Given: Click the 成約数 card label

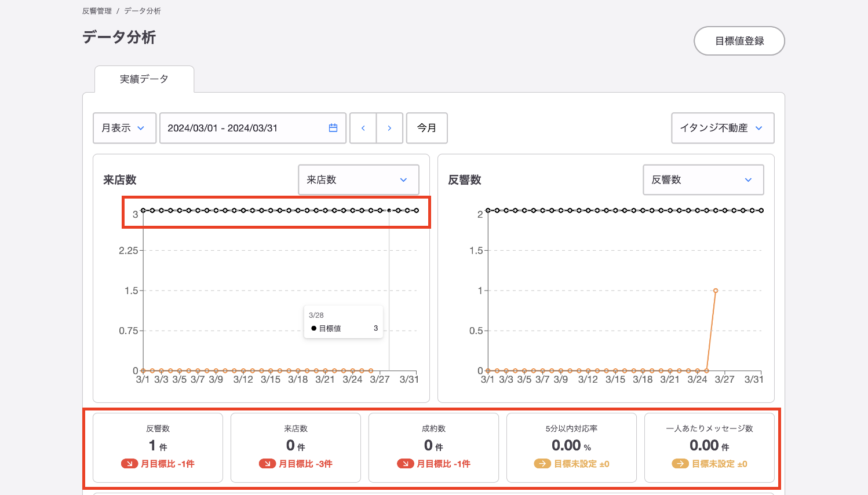Looking at the screenshot, I should 433,428.
